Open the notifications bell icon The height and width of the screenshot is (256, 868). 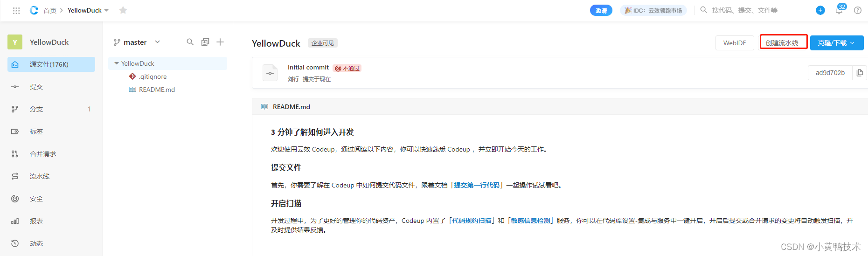coord(839,10)
